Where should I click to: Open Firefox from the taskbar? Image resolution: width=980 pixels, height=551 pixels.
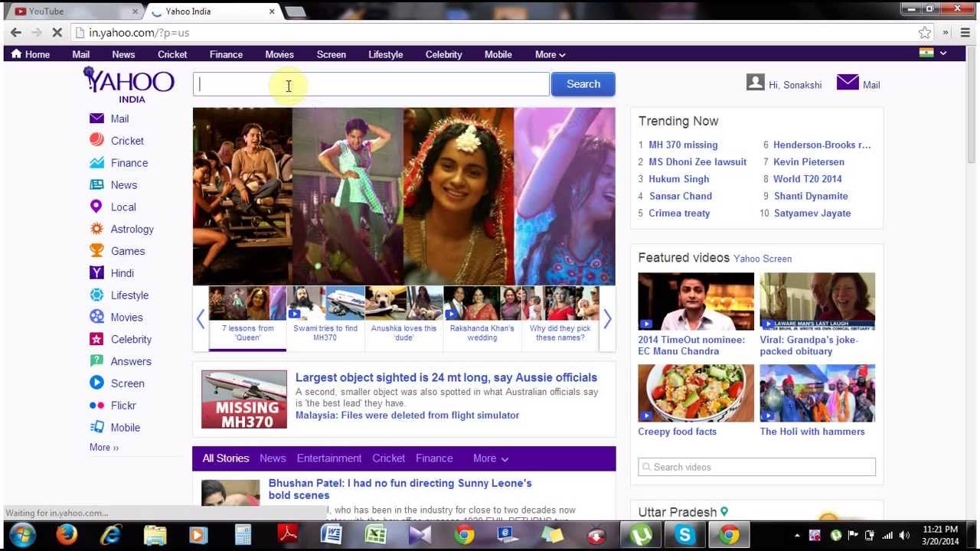(67, 534)
